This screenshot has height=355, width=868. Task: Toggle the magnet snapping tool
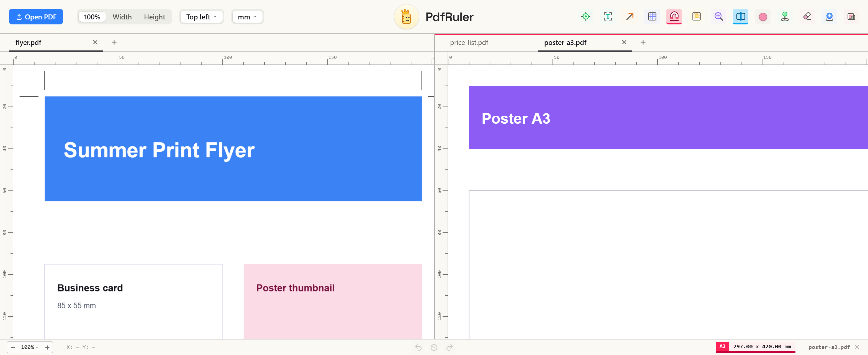674,17
